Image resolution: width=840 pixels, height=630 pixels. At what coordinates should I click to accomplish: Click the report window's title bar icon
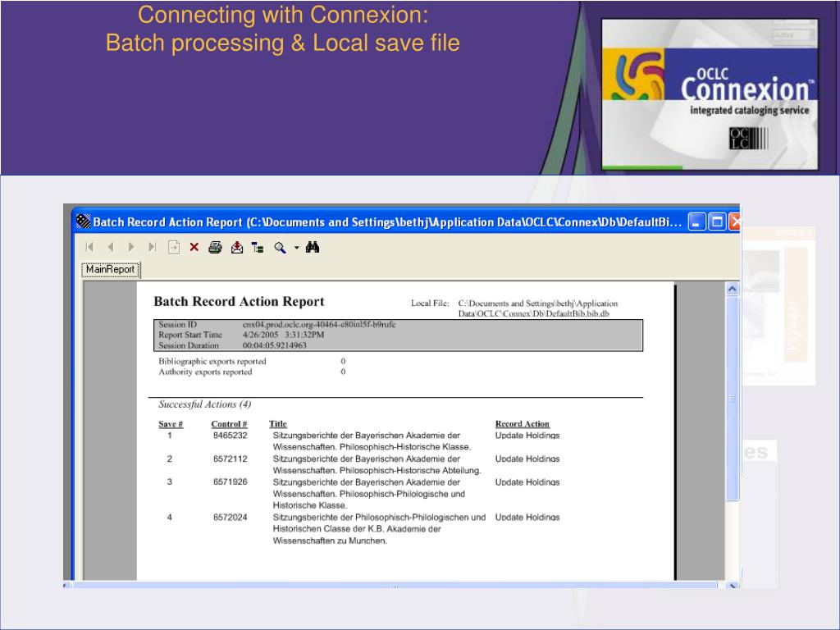[83, 221]
